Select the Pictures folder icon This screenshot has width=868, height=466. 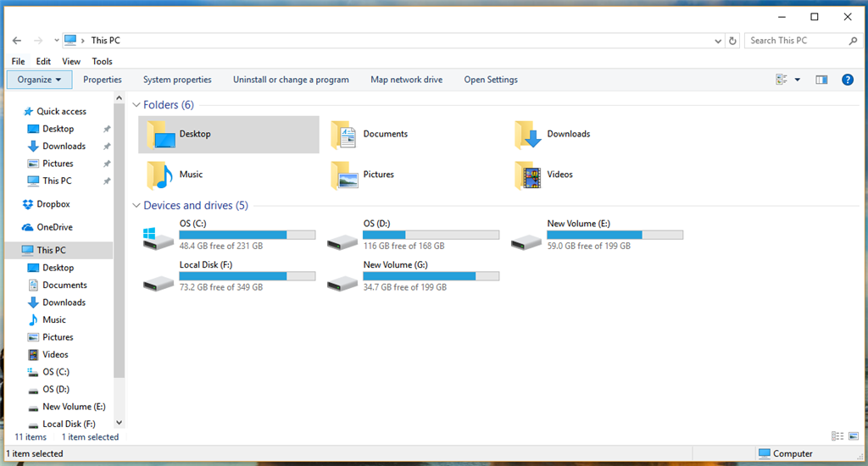click(x=344, y=175)
